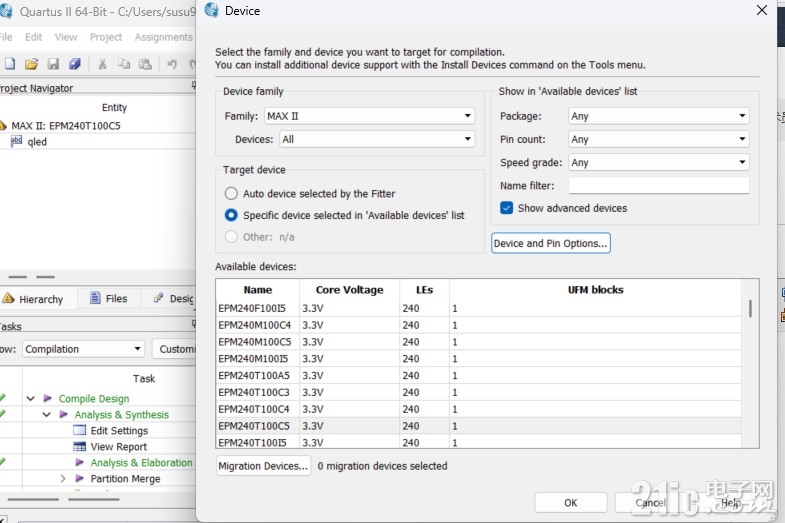Click the Customize button in Tasks panel
Screen dimensions: 785x523
174,349
